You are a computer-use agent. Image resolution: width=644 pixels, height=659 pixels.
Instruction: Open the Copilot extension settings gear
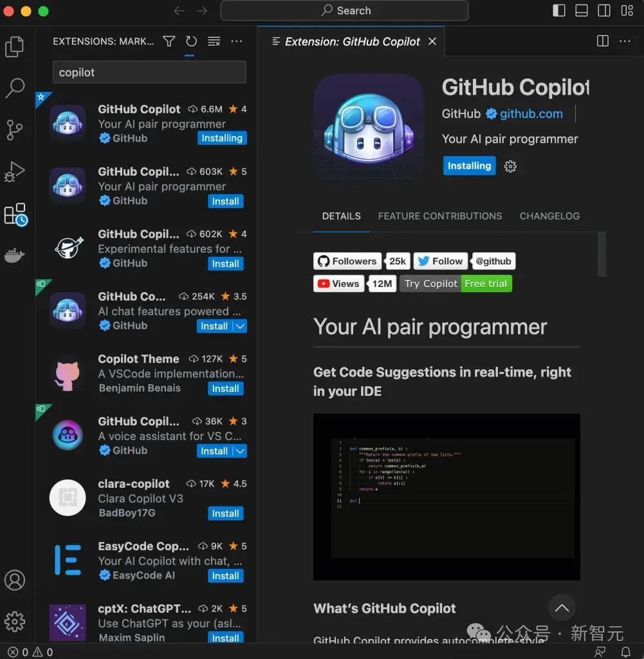510,167
